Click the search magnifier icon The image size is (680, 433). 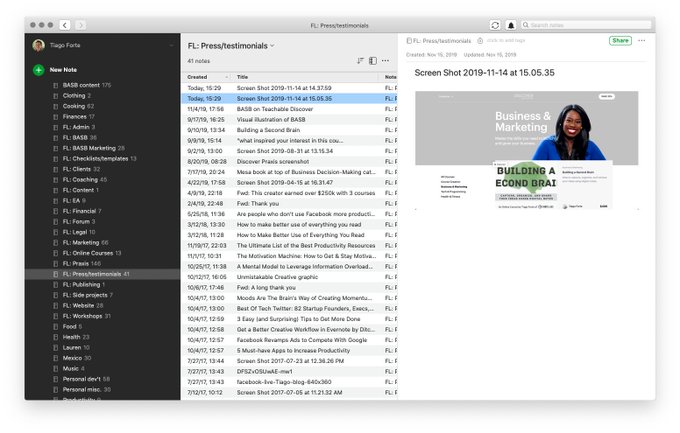[x=526, y=25]
